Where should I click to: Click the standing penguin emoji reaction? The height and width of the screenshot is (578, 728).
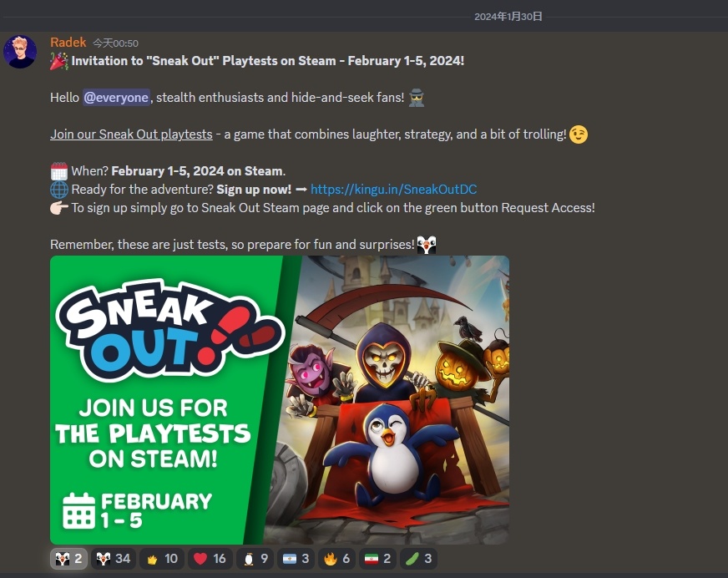[255, 559]
